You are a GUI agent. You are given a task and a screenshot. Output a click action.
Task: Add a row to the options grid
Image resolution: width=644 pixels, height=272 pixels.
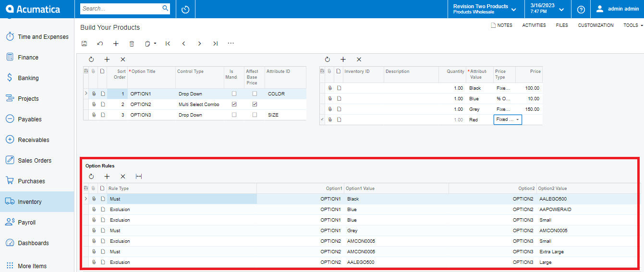(107, 59)
